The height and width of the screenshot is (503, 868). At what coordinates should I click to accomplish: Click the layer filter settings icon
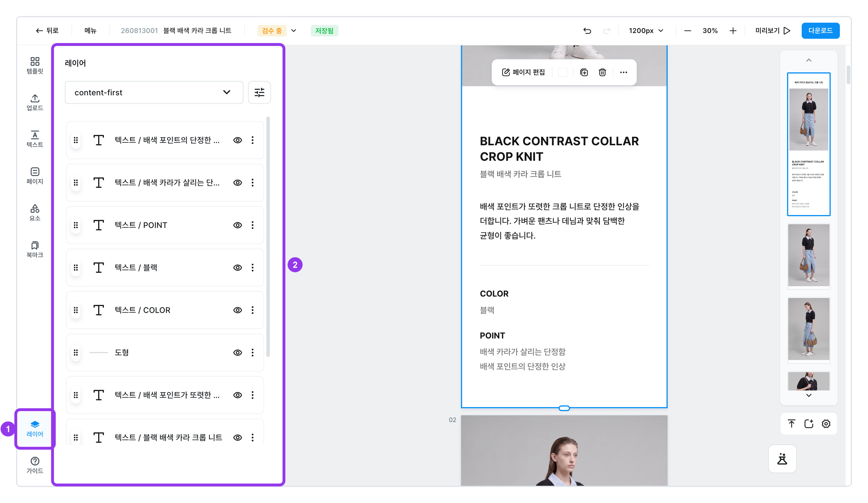(x=259, y=92)
